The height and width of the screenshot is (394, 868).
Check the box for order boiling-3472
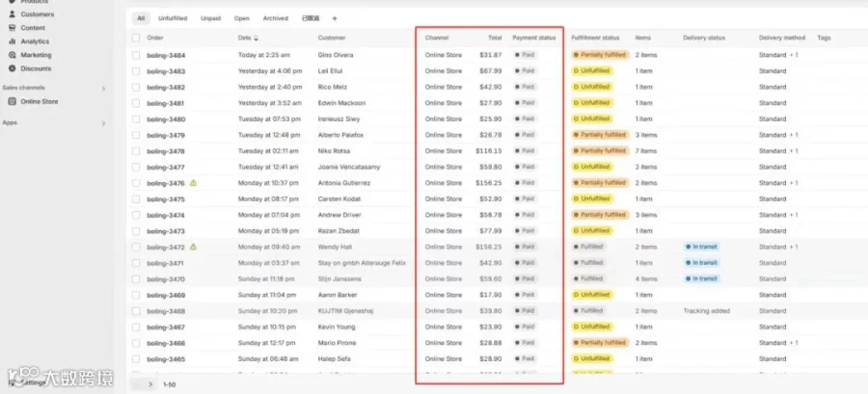(x=136, y=247)
